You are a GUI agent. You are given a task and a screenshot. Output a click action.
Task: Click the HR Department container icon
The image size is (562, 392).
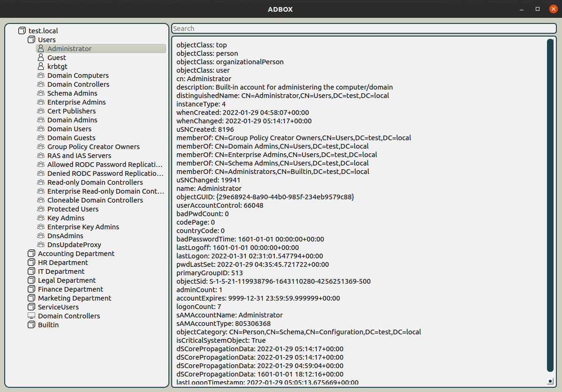pyautogui.click(x=31, y=262)
